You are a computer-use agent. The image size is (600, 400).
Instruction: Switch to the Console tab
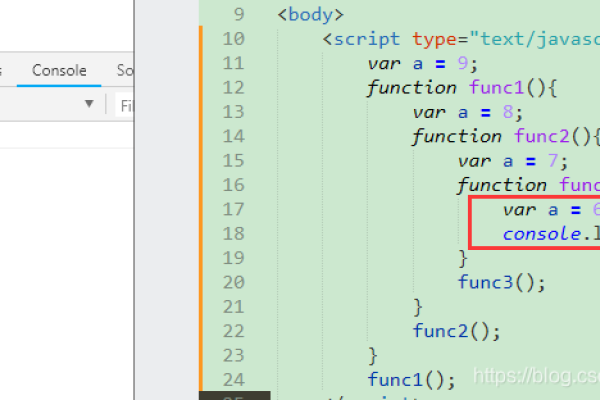pyautogui.click(x=59, y=71)
